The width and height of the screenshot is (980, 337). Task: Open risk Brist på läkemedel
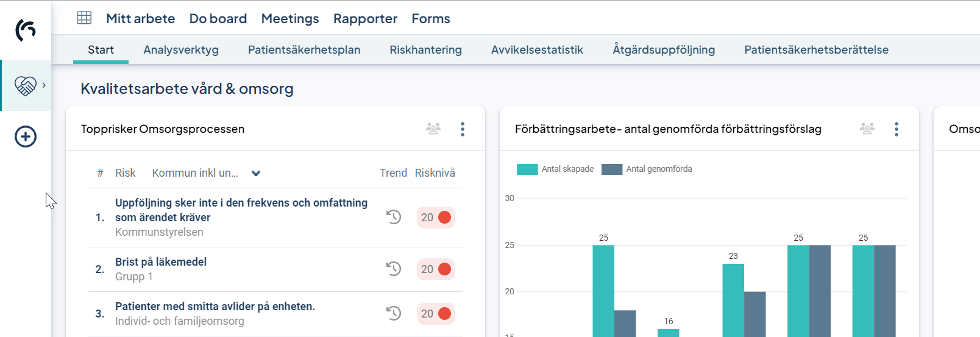pyautogui.click(x=161, y=262)
